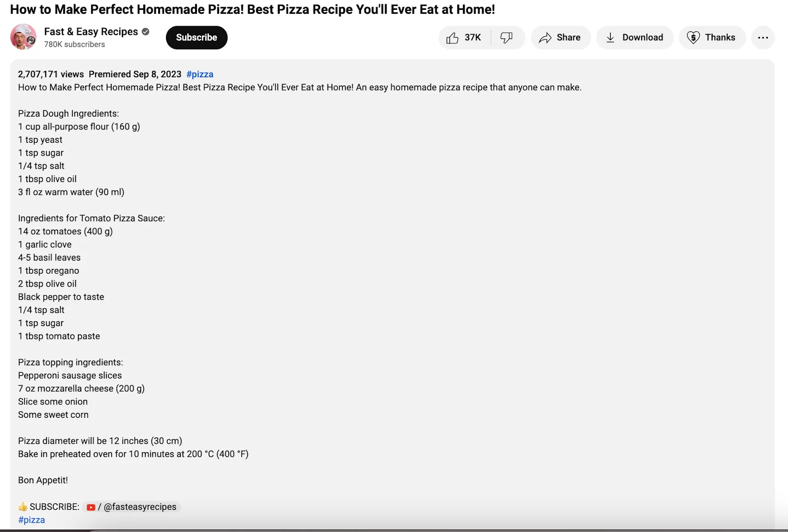Click the verified checkmark badge
788x532 pixels.
tap(145, 31)
